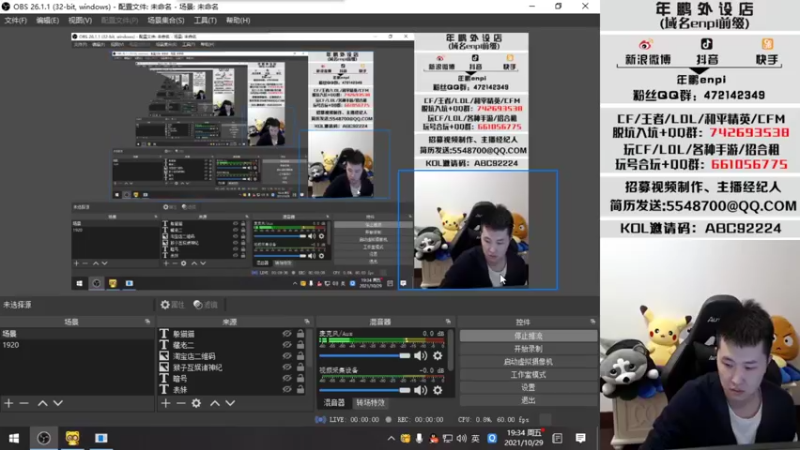800x450 pixels.
Task: Switch to the 混音器 tab
Action: tap(334, 403)
